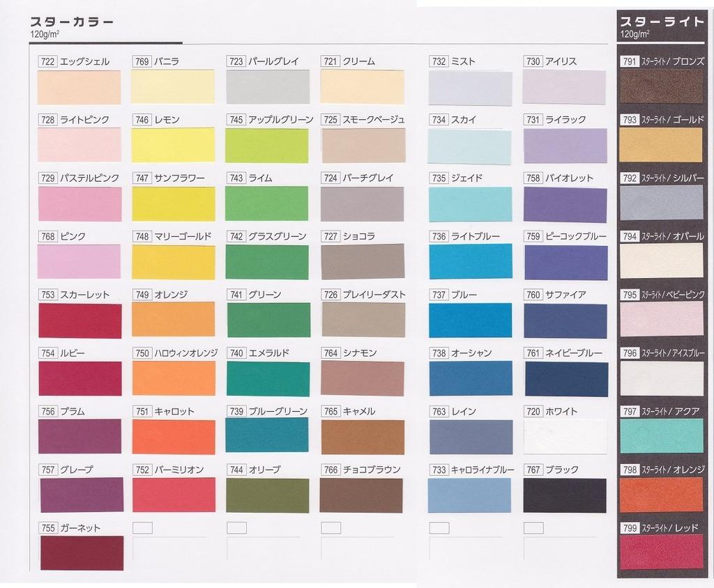714x588 pixels.
Task: Pick the 792 スターライト シルバー swatch
Action: 661,203
